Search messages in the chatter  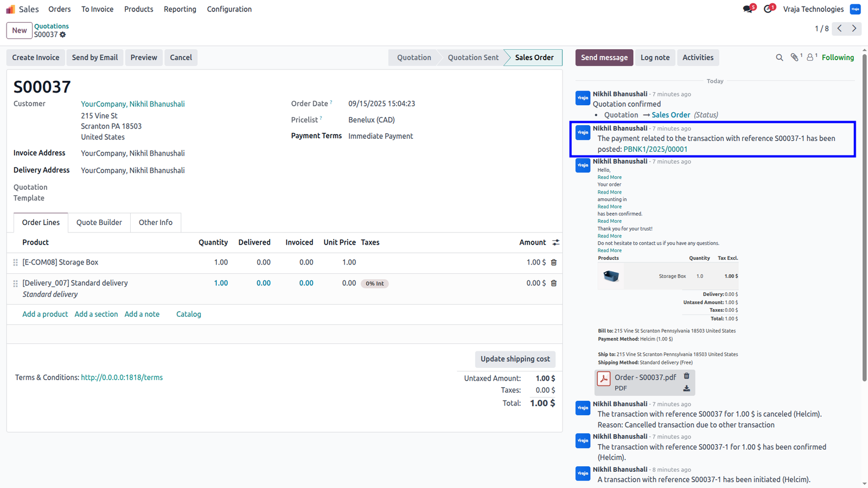[780, 57]
